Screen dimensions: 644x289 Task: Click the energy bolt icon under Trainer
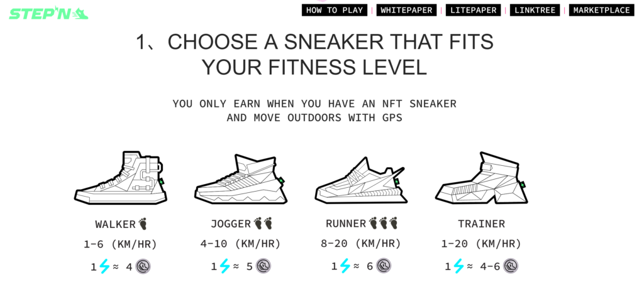[x=458, y=266]
